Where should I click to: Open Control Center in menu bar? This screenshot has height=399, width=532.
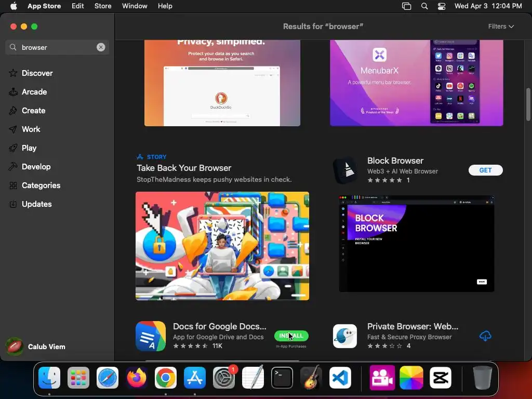[442, 6]
